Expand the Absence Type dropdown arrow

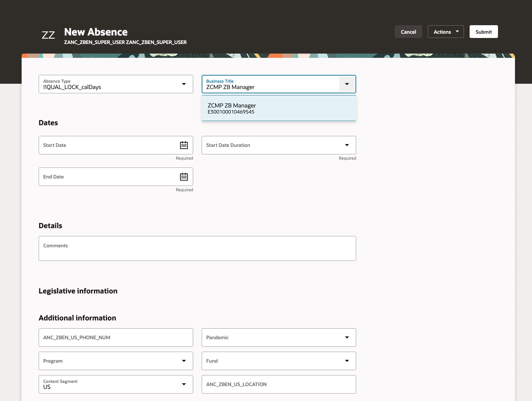pyautogui.click(x=184, y=84)
